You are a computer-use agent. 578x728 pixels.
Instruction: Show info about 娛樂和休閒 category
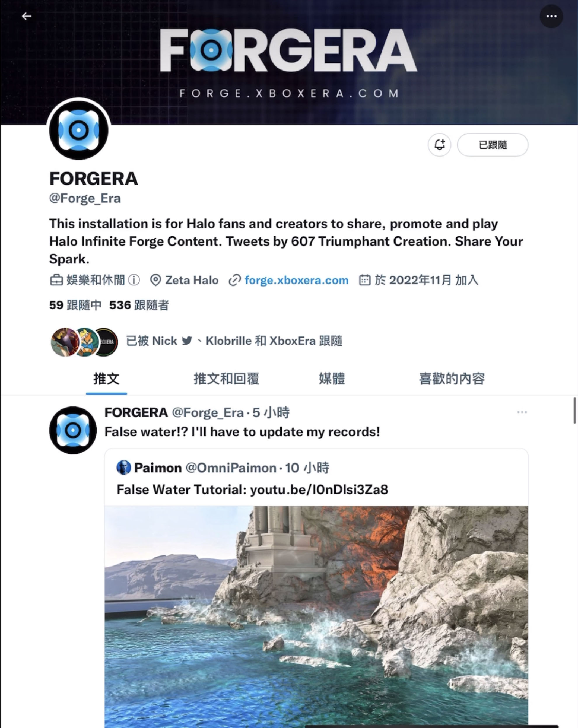pos(134,280)
